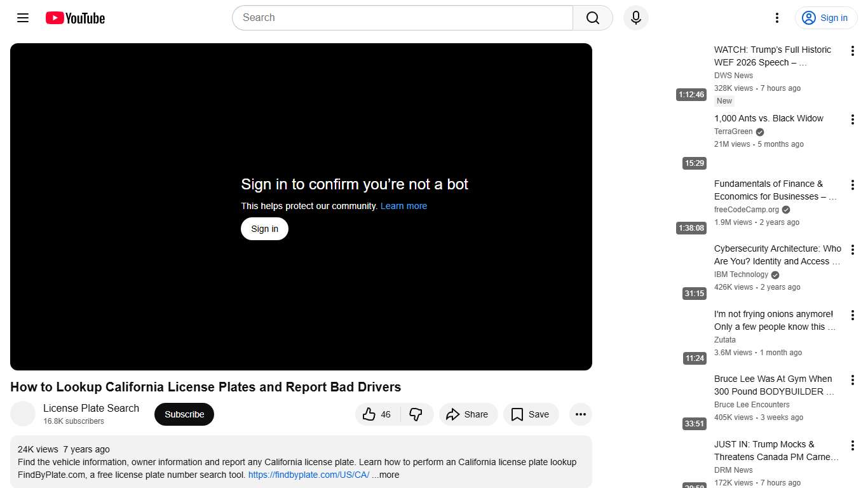Viewport: 868px width, 488px height.
Task: Click the YouTube logo to go home
Action: [x=74, y=18]
